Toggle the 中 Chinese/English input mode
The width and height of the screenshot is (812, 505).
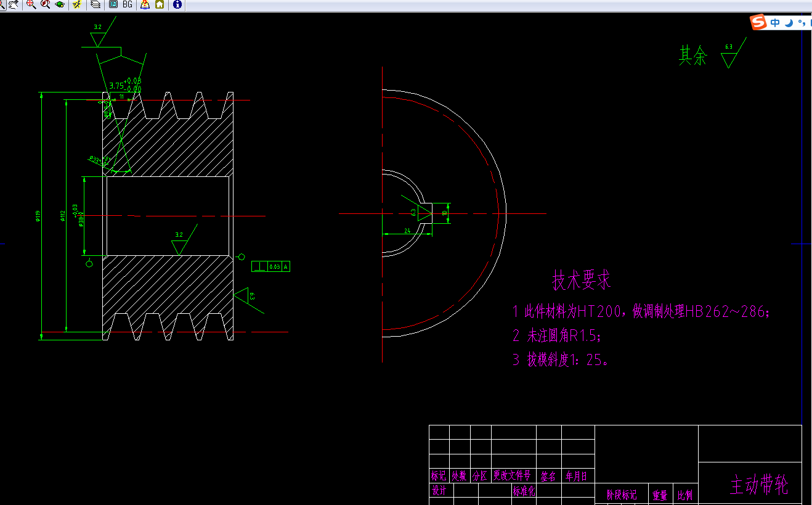pyautogui.click(x=775, y=23)
